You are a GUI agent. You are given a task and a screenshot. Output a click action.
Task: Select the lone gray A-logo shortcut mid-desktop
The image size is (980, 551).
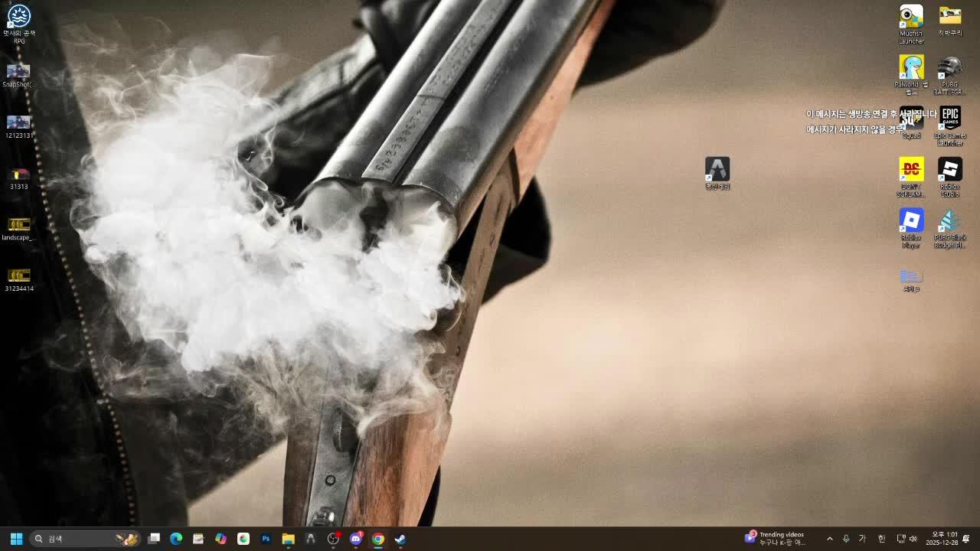[x=717, y=174]
